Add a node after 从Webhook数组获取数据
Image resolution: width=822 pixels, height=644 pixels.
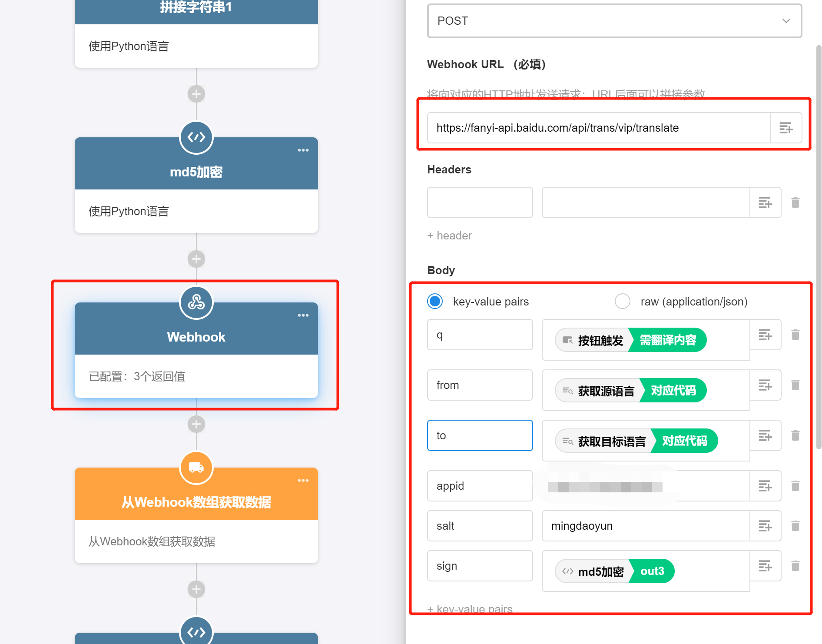[x=196, y=589]
